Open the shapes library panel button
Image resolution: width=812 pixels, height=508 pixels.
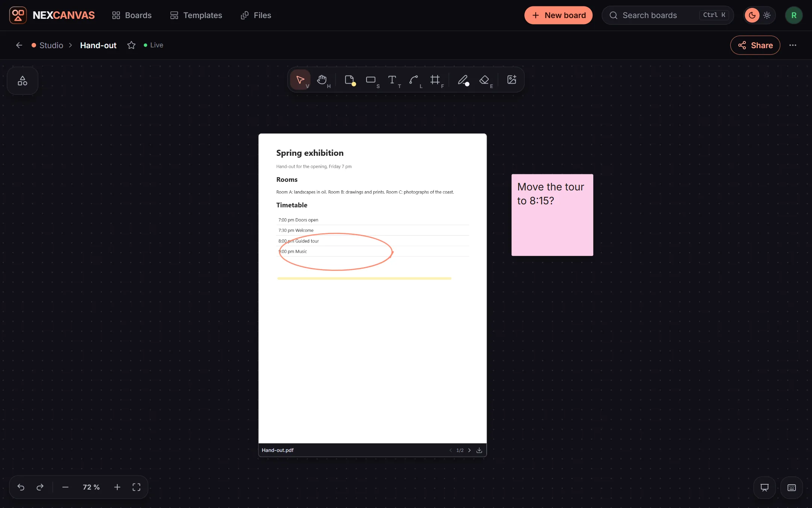(x=23, y=81)
